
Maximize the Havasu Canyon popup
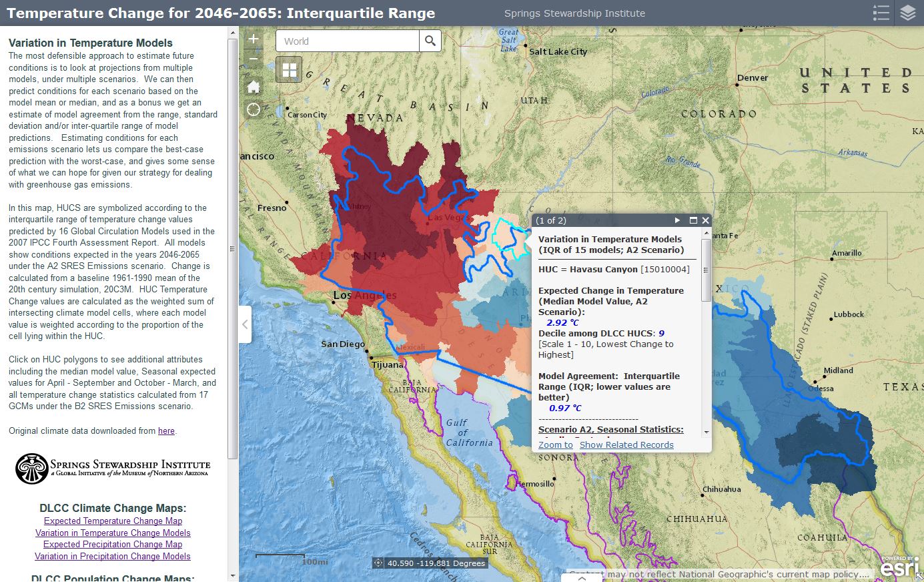693,220
